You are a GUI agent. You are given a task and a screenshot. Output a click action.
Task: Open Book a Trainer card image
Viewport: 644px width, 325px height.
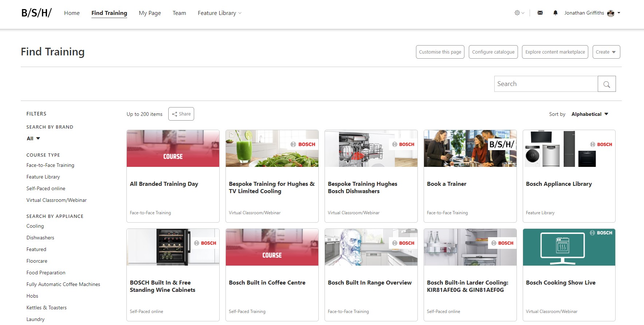coord(470,148)
